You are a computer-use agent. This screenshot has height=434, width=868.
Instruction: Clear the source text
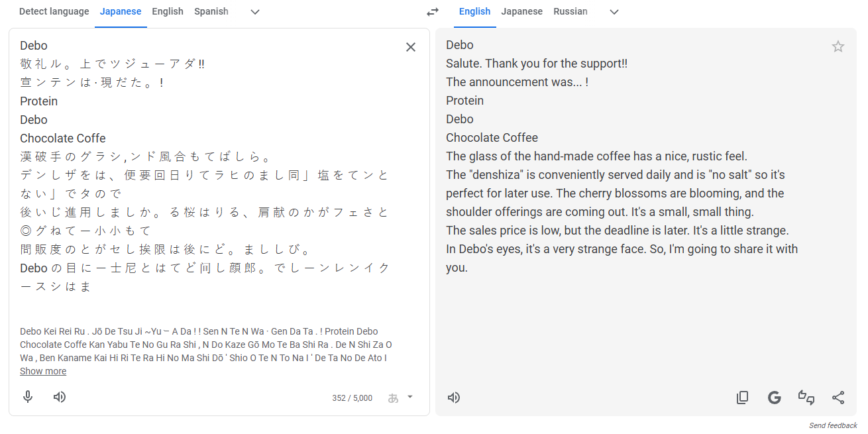click(411, 47)
